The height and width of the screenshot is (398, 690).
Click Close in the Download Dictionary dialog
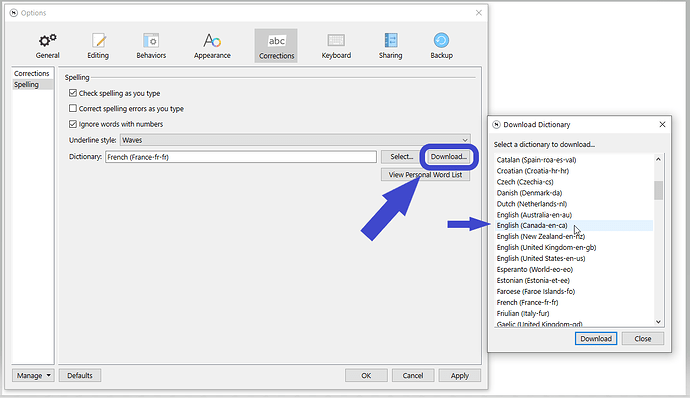point(642,339)
